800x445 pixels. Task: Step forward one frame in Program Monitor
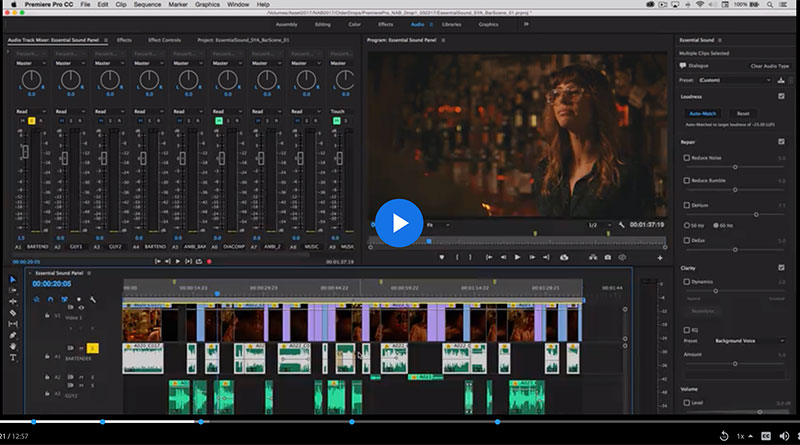(532, 258)
